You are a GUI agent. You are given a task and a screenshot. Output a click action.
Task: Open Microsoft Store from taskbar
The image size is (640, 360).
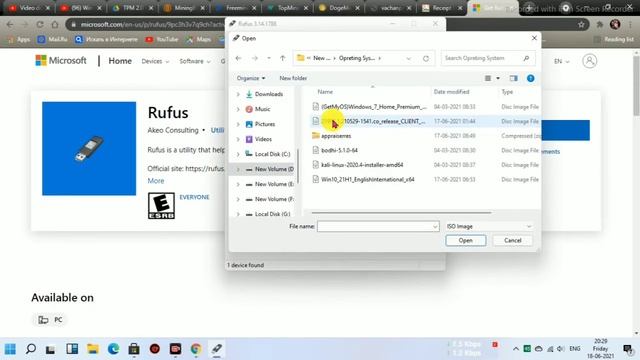(x=134, y=349)
